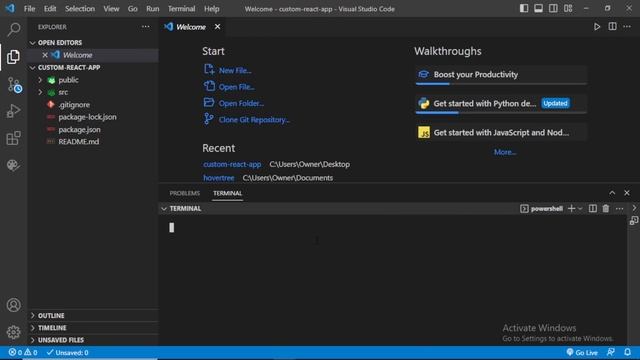Maximize the panel size with chevron up
This screenshot has width=640, height=360.
tap(612, 193)
